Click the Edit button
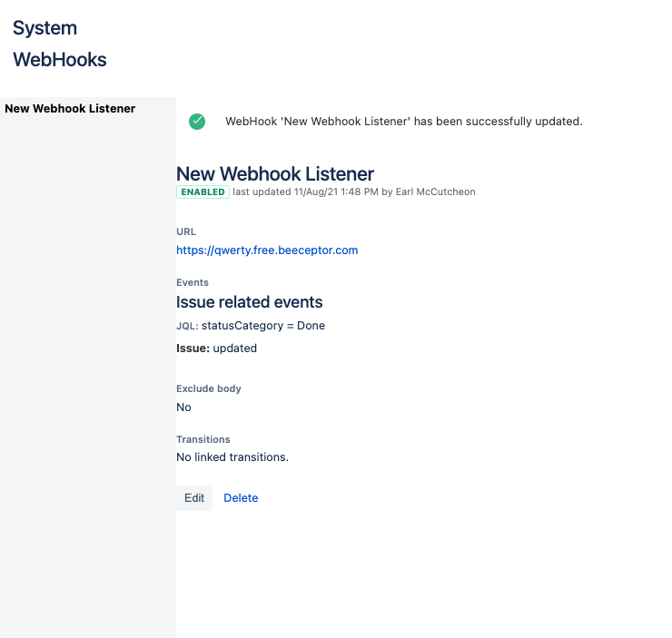 194,498
